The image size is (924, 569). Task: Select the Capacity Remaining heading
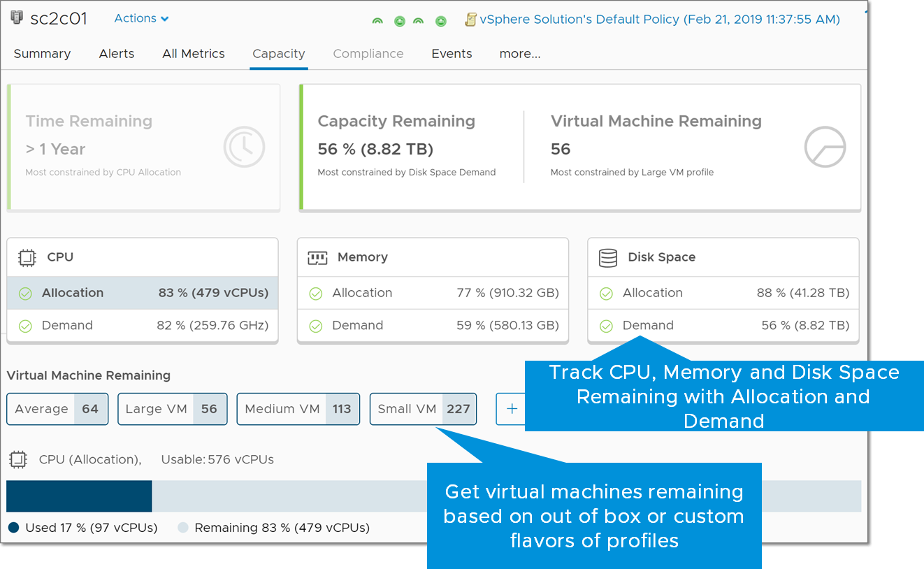(396, 121)
